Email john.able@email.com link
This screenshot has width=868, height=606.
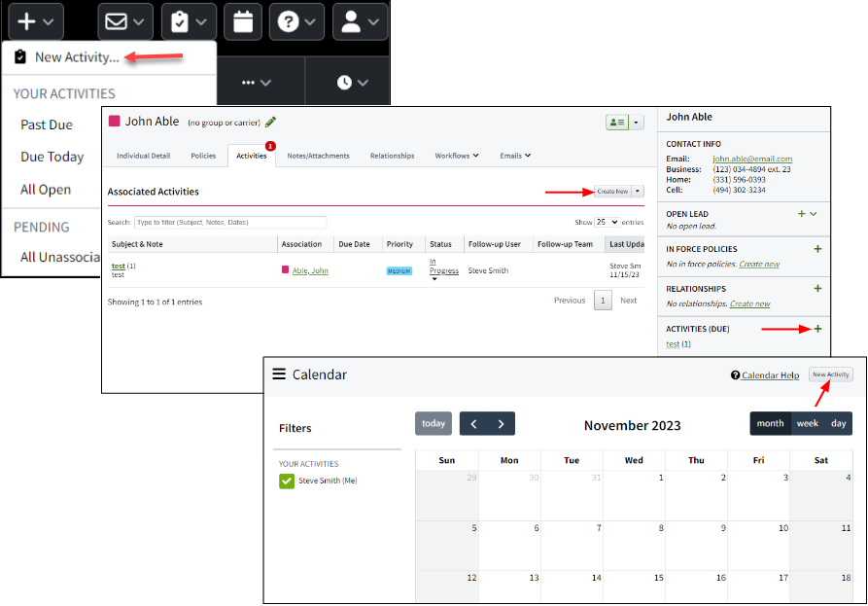(752, 159)
